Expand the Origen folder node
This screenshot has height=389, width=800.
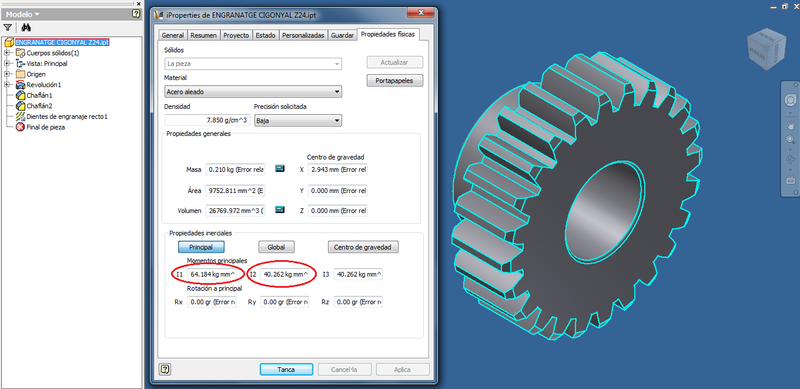pyautogui.click(x=7, y=74)
